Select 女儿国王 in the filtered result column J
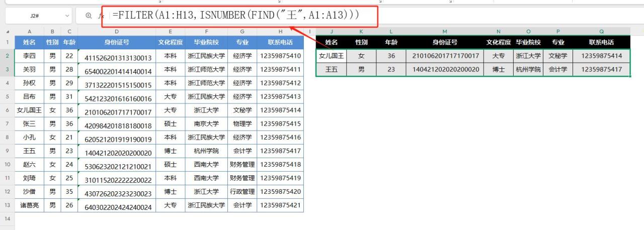 (x=331, y=56)
